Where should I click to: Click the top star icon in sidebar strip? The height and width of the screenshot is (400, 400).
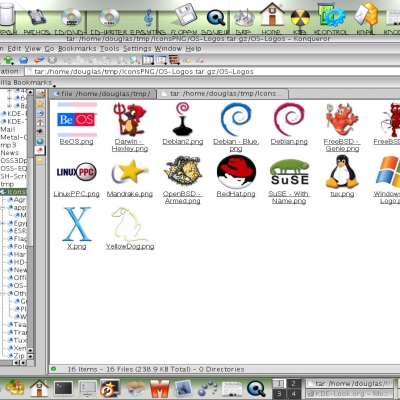(40, 104)
